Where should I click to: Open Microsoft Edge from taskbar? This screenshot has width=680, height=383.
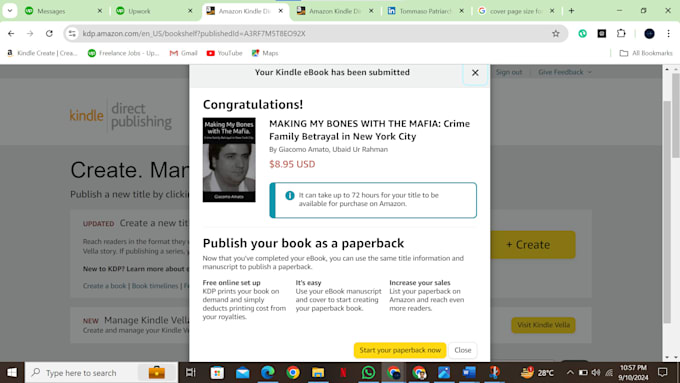(x=268, y=373)
